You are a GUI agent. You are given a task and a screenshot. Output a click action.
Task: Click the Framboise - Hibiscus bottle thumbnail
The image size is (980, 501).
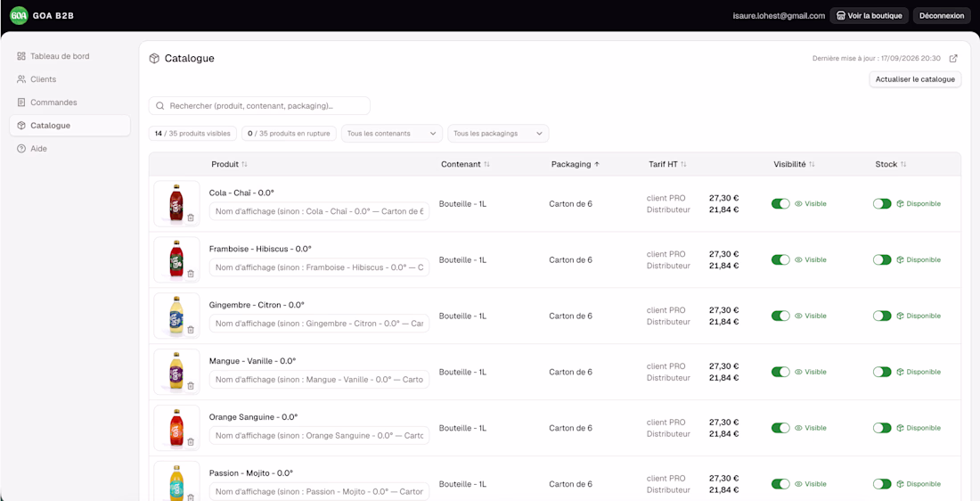(x=176, y=259)
